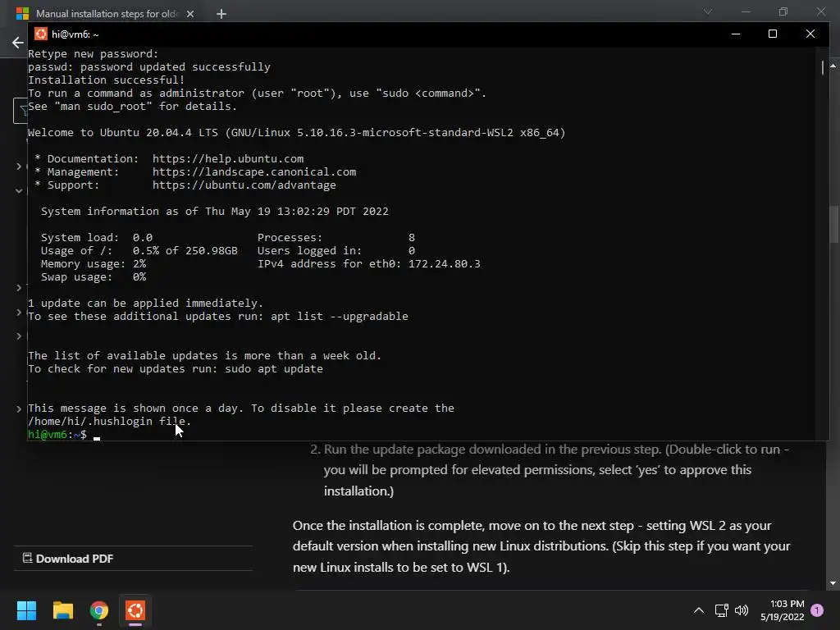Click the 'Once the installation is complete' paragraph
The height and width of the screenshot is (630, 840).
[x=541, y=546]
